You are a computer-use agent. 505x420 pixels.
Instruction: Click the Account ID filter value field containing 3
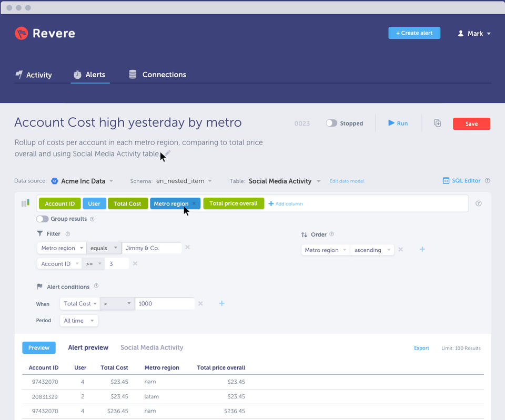coord(117,263)
